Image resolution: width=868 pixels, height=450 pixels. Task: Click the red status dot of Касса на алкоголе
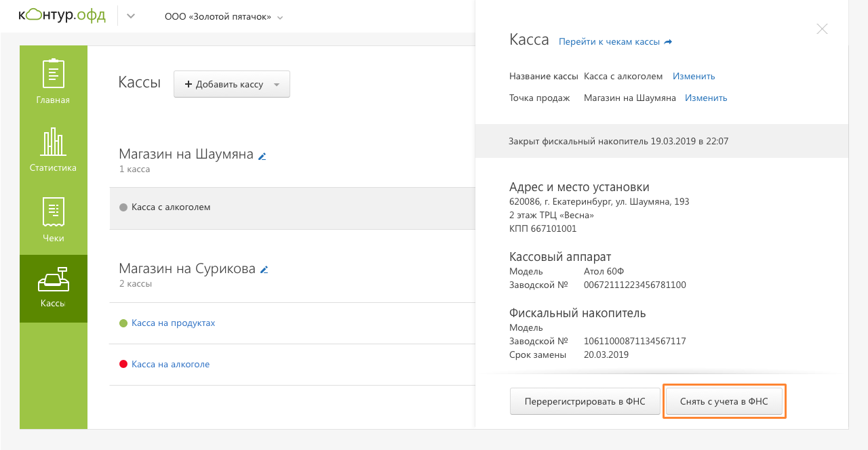[x=123, y=365]
